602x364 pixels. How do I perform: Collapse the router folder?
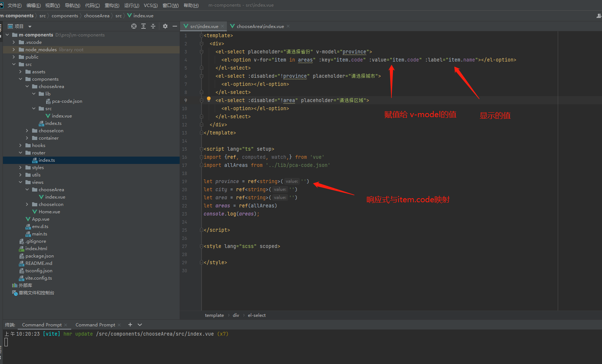pos(21,153)
